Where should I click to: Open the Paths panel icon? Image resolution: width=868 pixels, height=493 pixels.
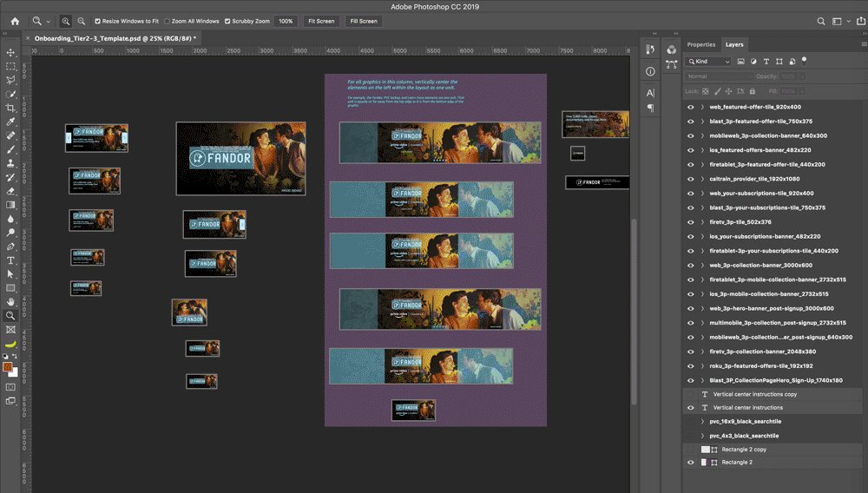click(672, 64)
